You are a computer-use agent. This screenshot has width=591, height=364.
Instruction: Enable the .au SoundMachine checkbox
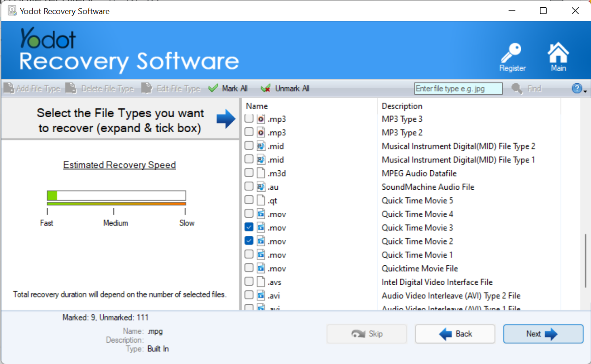(249, 187)
